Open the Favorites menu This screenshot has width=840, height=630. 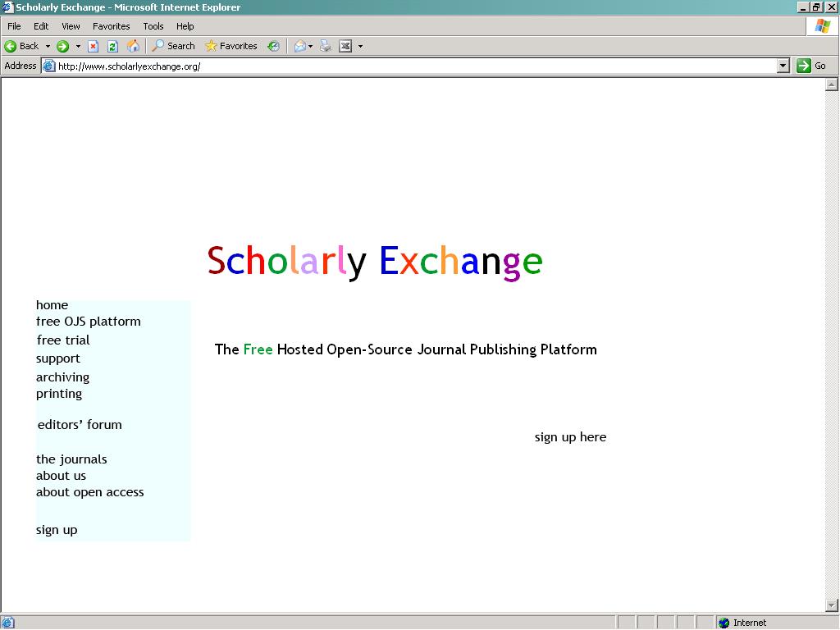click(112, 26)
